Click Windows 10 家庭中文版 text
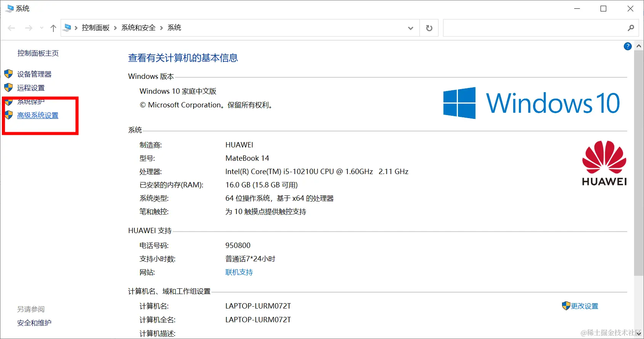Screen dimensions: 644x339 click(x=178, y=91)
